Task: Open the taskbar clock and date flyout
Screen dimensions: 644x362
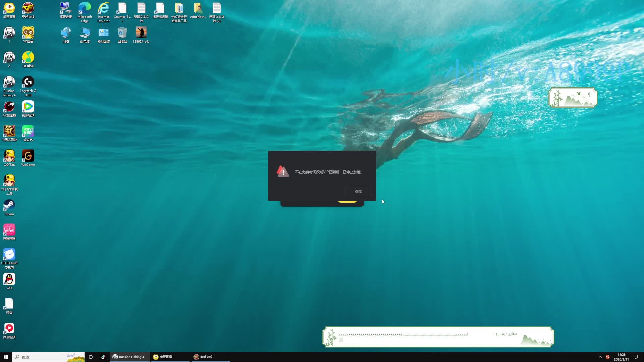Action: (x=621, y=357)
